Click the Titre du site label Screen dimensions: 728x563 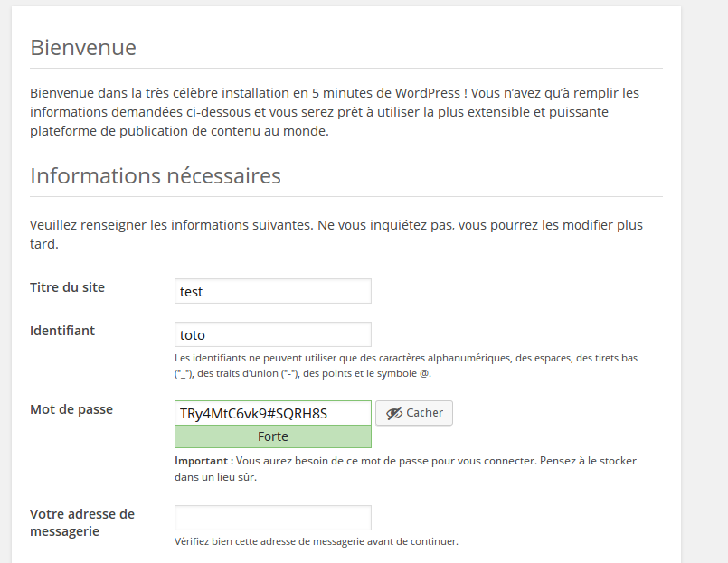[x=67, y=287]
